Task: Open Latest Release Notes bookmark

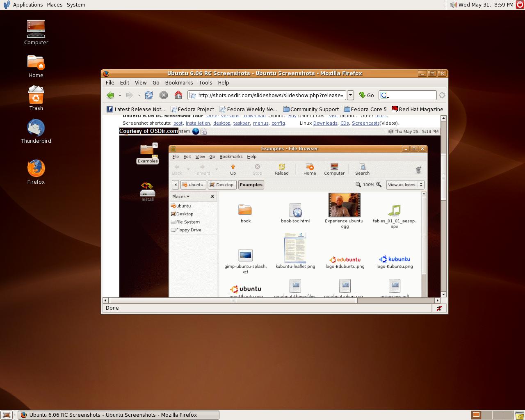Action: tap(136, 109)
